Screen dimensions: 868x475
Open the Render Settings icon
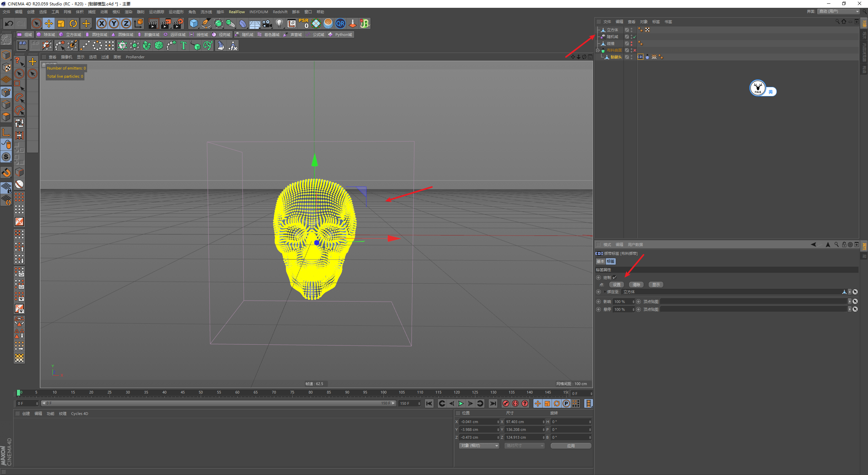[178, 23]
